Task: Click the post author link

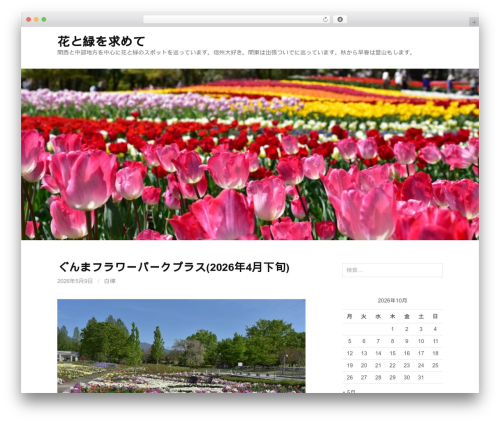Action: point(110,281)
